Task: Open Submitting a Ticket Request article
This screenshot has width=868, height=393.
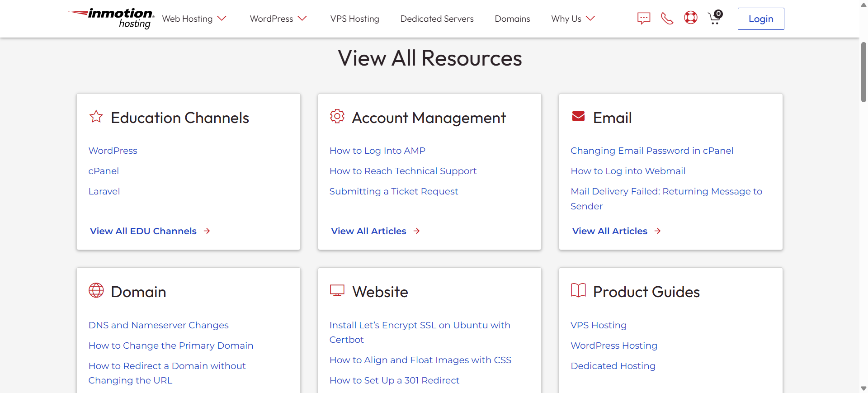Action: 394,191
